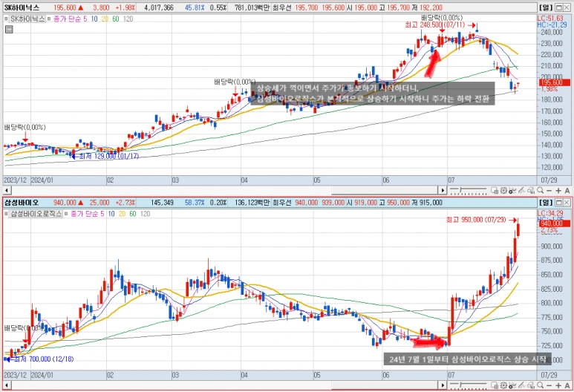The width and height of the screenshot is (574, 392).
Task: Open the [일] period selector in 삼성바이오 header
Action: (546, 203)
